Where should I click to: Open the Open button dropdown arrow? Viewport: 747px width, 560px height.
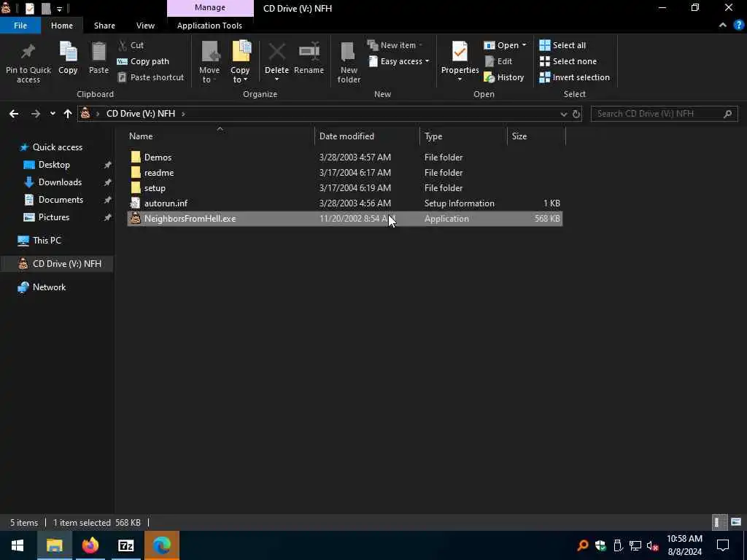524,45
